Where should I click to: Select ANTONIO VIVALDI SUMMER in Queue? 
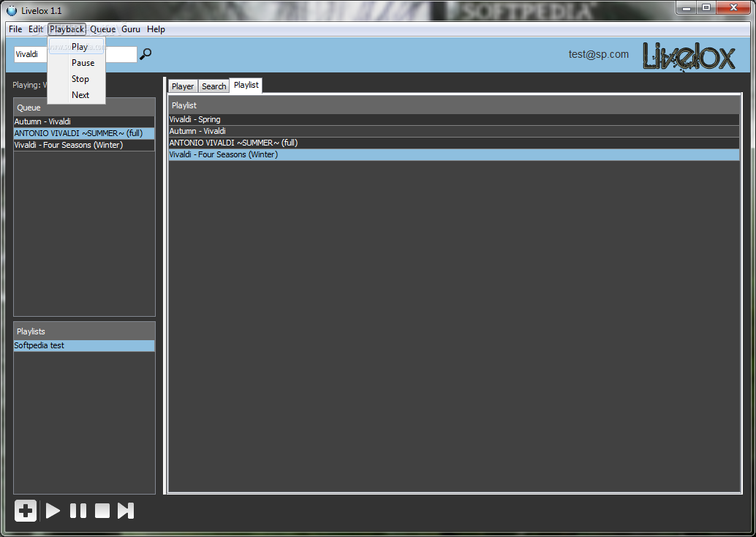pos(84,133)
